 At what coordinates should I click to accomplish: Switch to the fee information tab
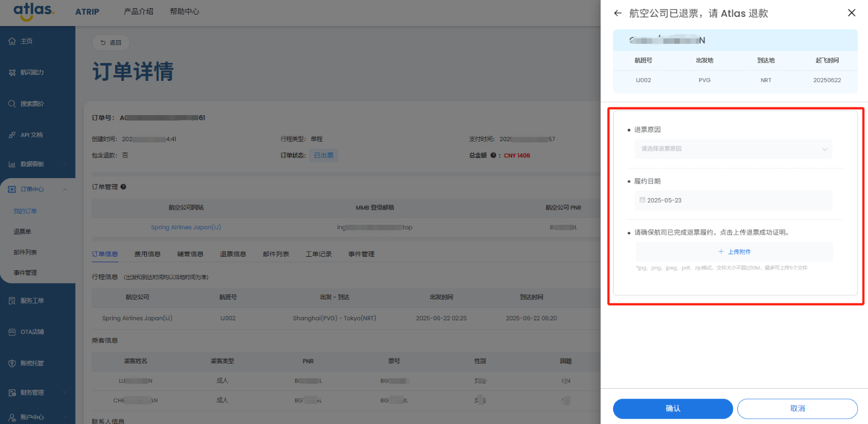(148, 254)
